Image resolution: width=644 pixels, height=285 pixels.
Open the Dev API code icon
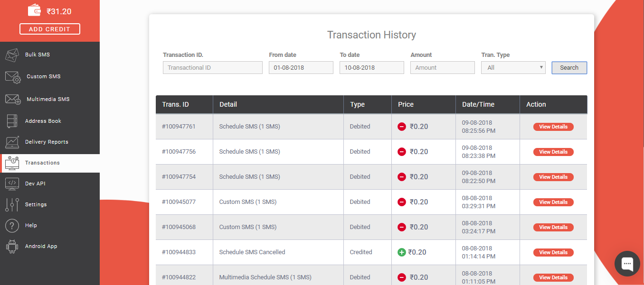pos(12,184)
